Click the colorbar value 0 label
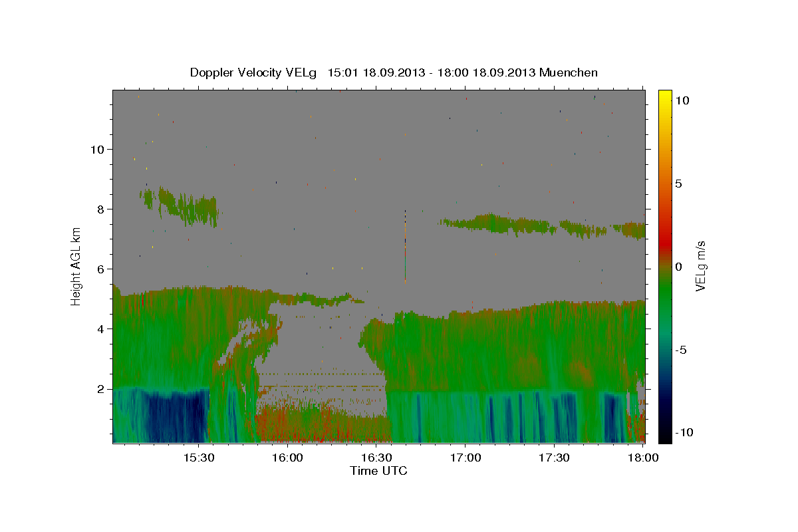 coord(678,267)
